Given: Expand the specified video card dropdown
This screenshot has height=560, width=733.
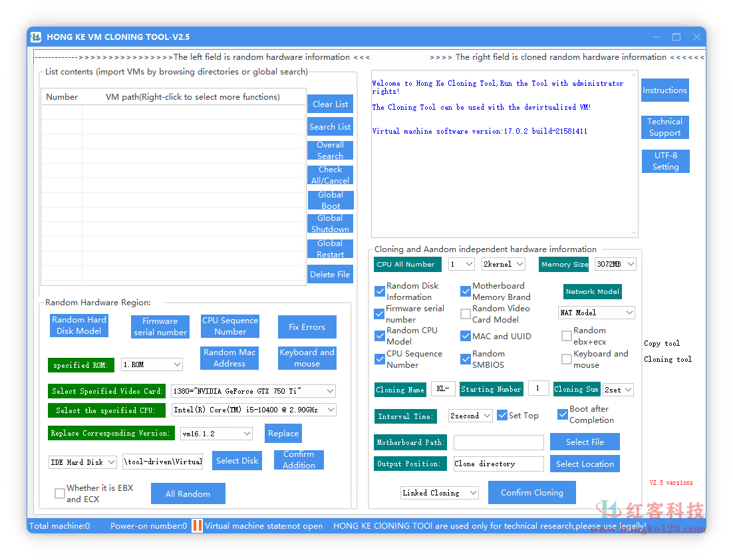Looking at the screenshot, I should click(253, 391).
